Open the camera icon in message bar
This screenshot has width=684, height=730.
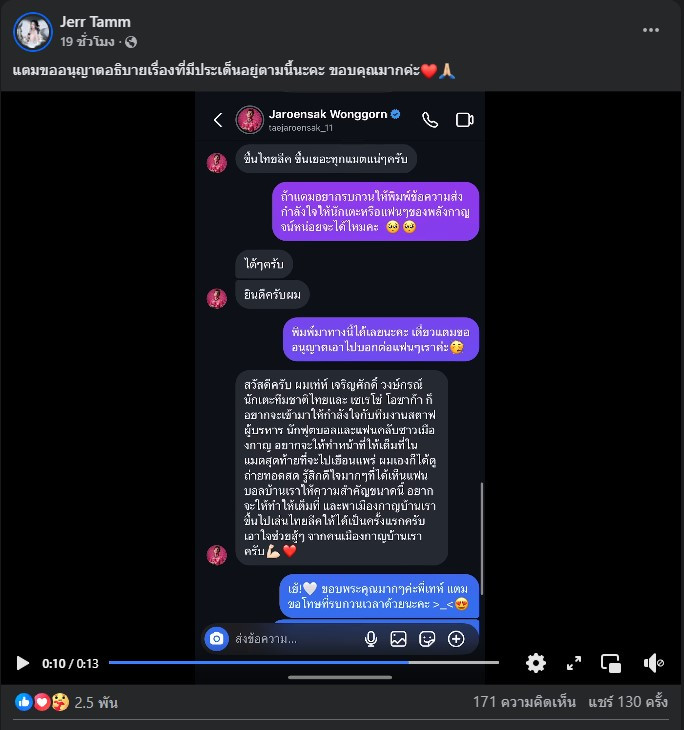[217, 639]
